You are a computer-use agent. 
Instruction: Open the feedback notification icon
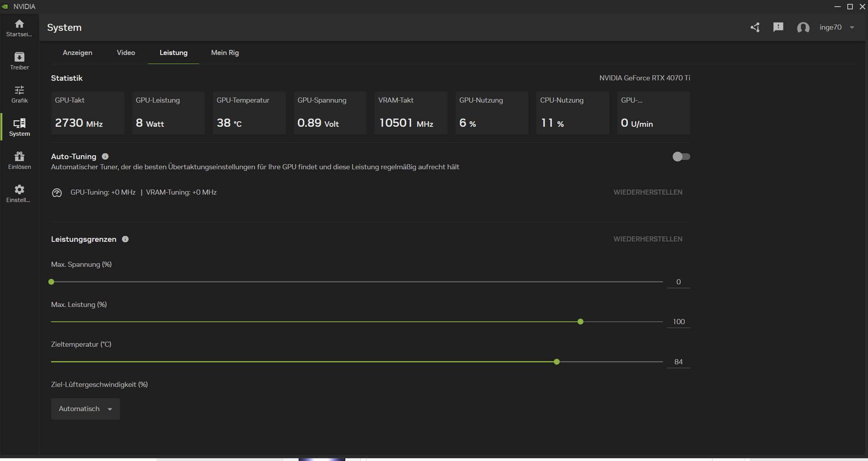[778, 27]
